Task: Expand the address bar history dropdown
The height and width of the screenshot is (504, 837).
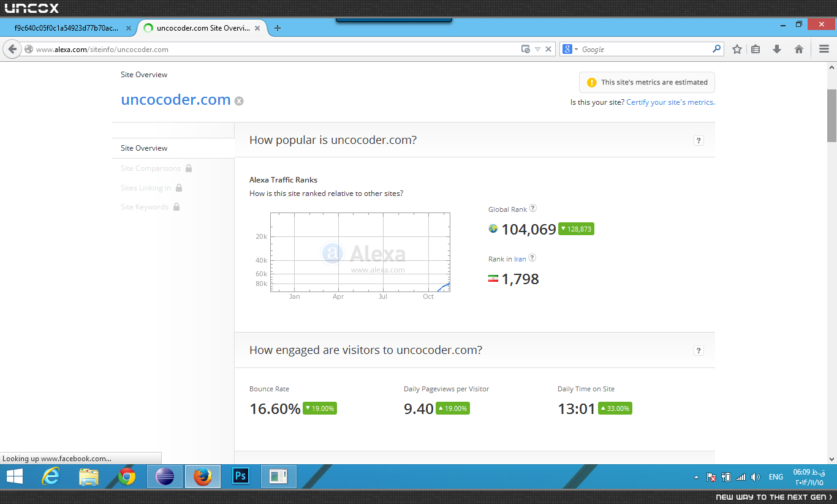Action: (x=537, y=50)
